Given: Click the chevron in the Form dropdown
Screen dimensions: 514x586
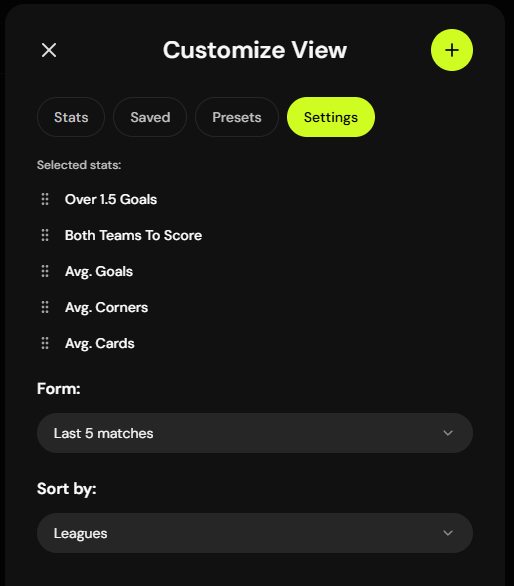Looking at the screenshot, I should [448, 433].
